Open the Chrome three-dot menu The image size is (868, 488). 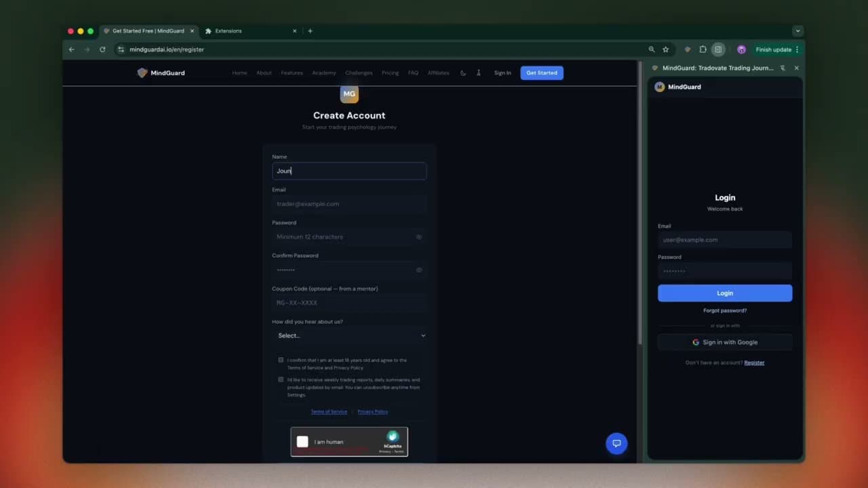[797, 49]
